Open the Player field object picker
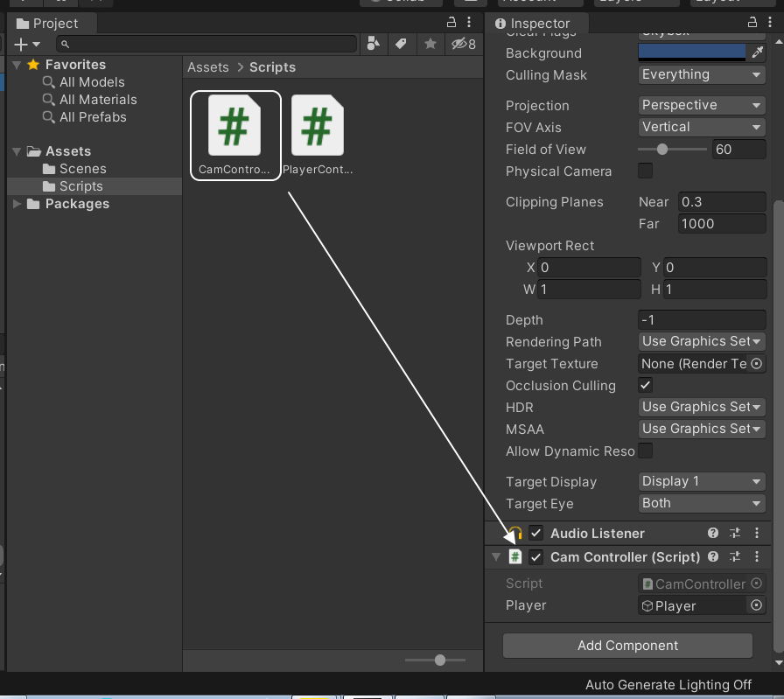 coord(757,605)
